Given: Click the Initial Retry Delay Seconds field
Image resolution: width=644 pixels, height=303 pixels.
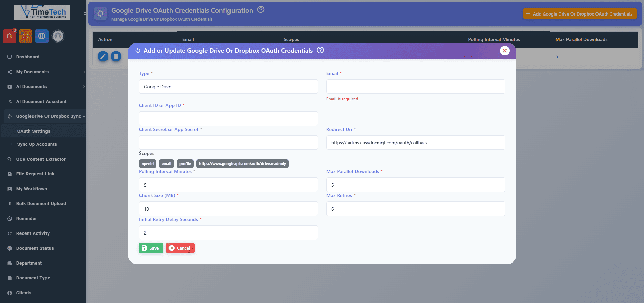Looking at the screenshot, I should point(228,233).
